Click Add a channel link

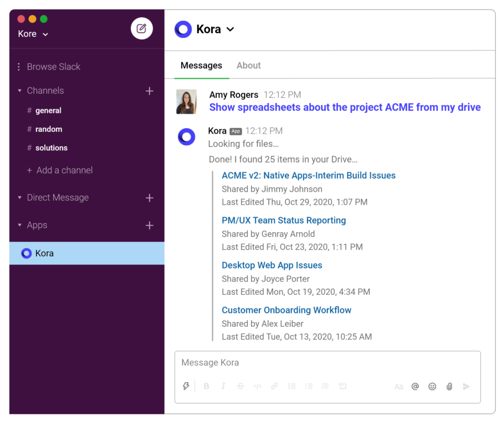pyautogui.click(x=60, y=170)
